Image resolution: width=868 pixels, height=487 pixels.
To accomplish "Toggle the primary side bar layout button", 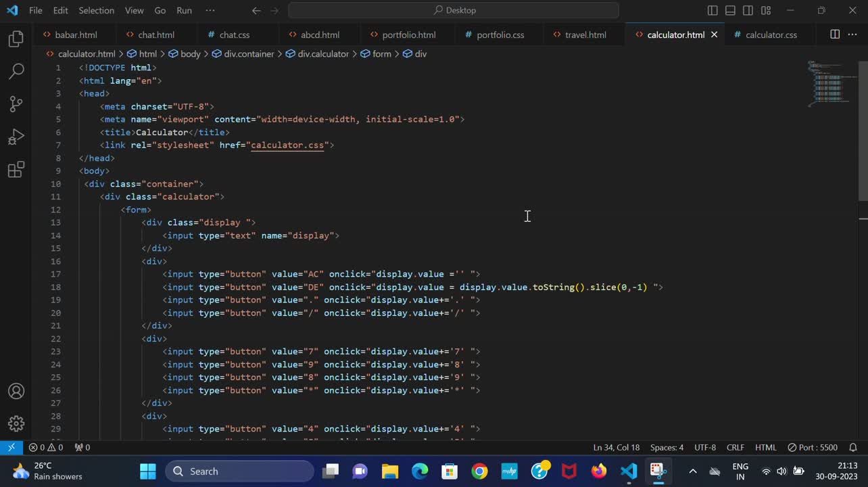I will 713,10.
